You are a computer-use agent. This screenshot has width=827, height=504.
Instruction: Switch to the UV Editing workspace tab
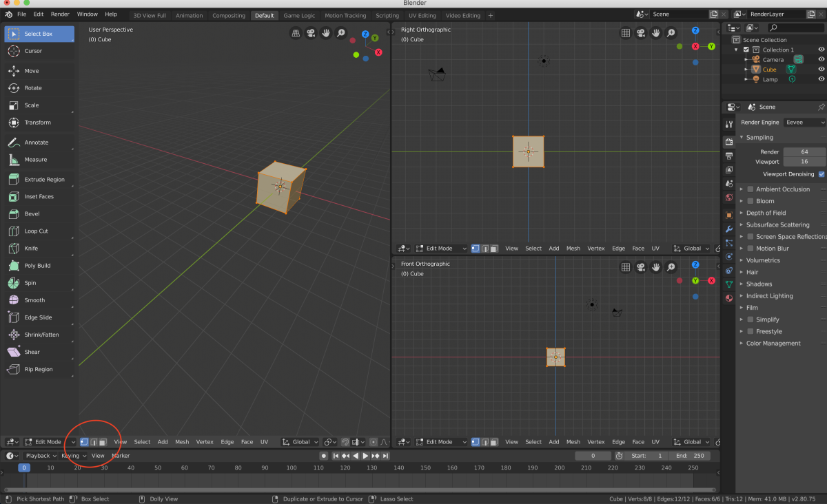click(422, 14)
